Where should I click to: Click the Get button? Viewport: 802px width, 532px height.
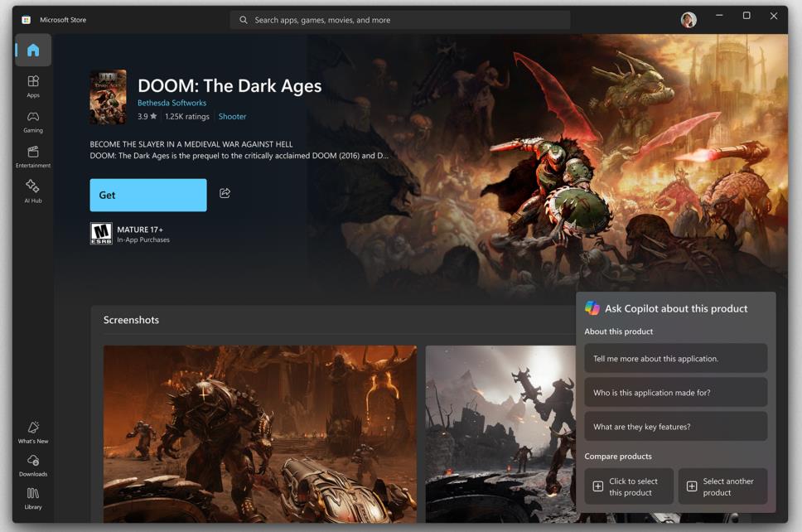coord(148,195)
